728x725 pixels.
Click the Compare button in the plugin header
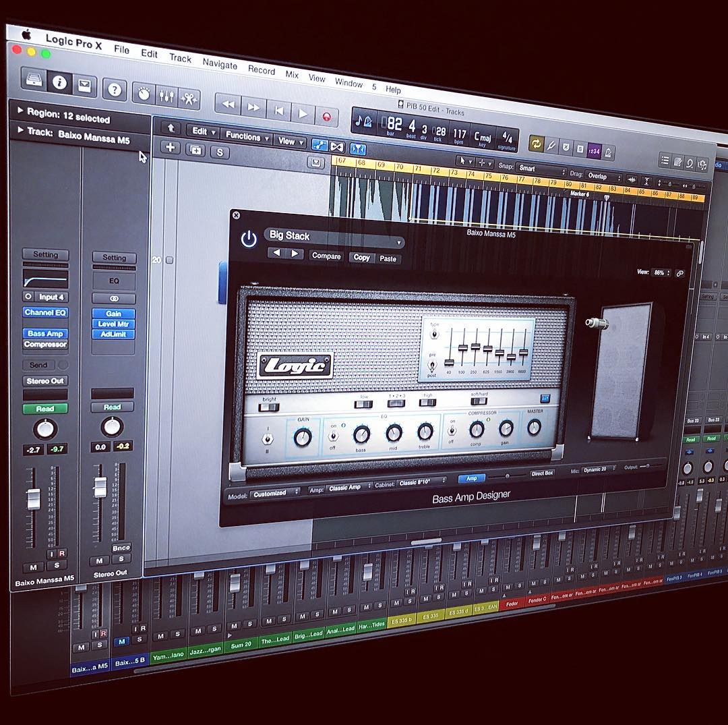[x=326, y=256]
